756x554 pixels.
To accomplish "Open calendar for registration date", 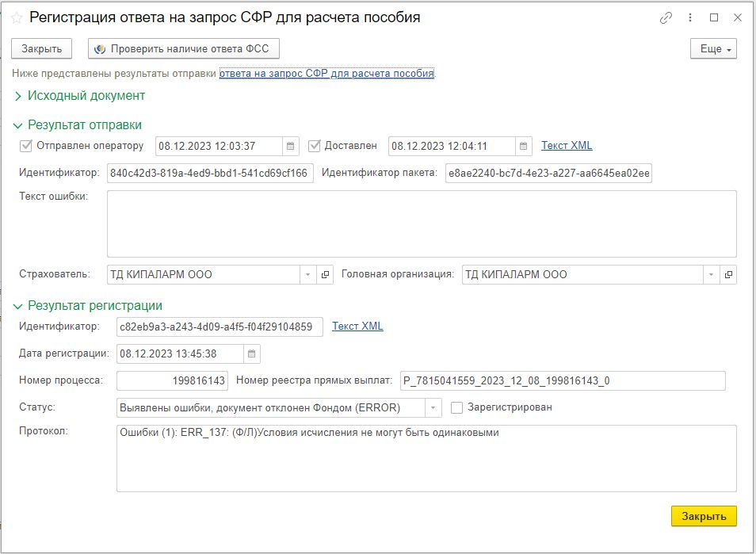I will pos(252,353).
